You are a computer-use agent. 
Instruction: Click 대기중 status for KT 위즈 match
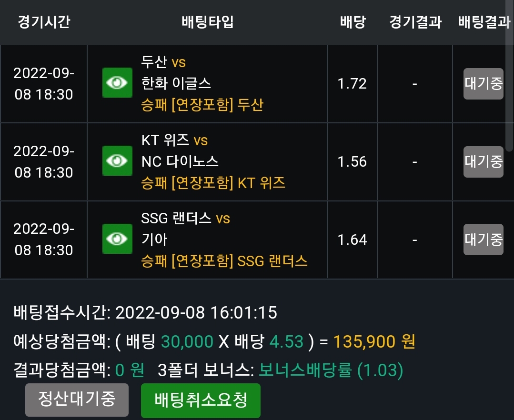click(x=483, y=161)
